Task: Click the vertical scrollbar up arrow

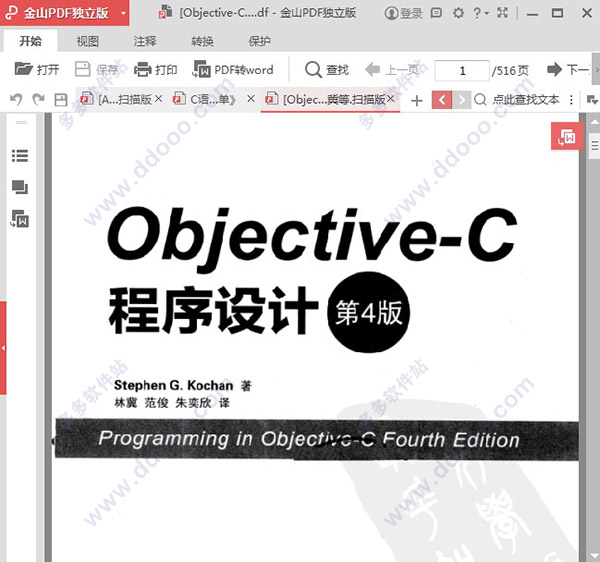Action: (x=594, y=122)
